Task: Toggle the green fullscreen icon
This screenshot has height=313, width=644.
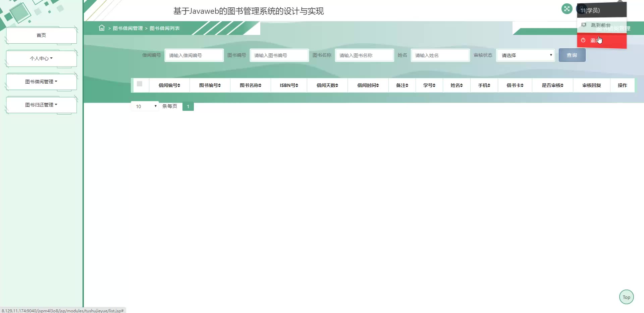Action: pos(567,9)
